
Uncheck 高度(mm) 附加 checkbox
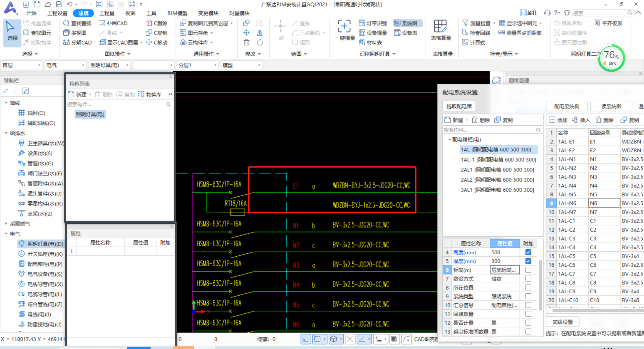pos(528,252)
